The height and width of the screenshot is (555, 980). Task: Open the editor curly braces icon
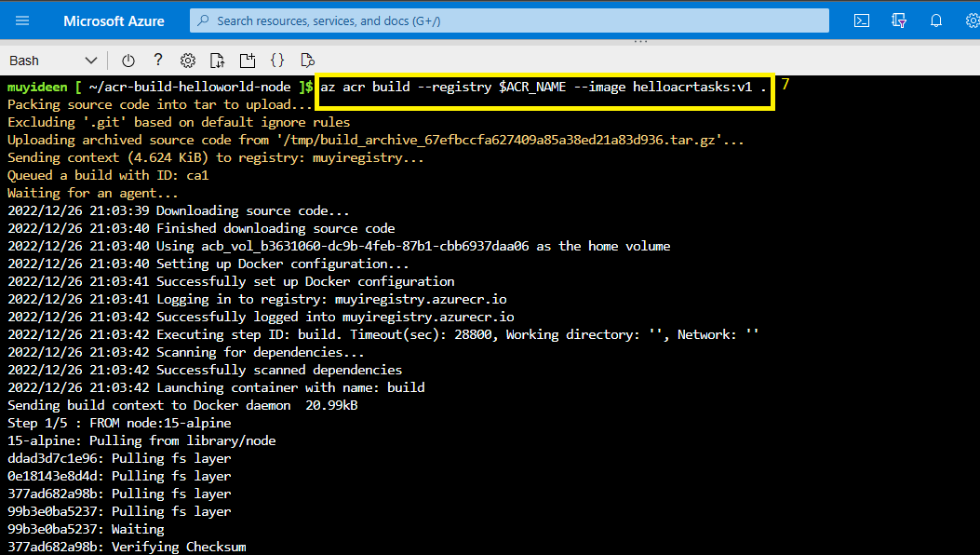[277, 61]
